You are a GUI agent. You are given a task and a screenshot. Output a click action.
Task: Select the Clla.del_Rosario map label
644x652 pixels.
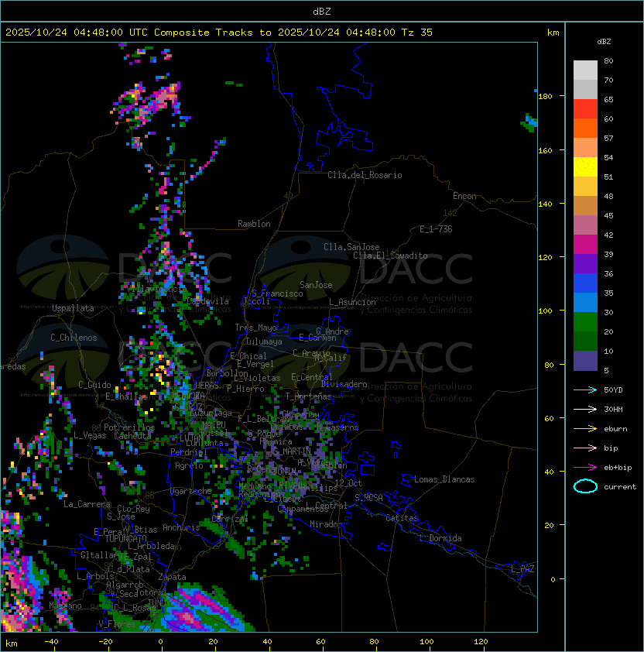coord(365,175)
